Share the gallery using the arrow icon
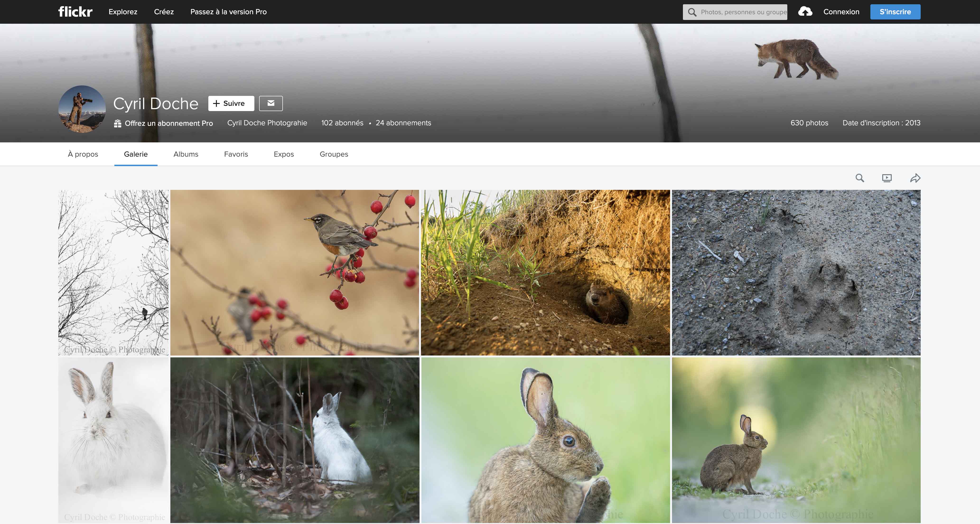The width and height of the screenshot is (980, 524). tap(915, 178)
